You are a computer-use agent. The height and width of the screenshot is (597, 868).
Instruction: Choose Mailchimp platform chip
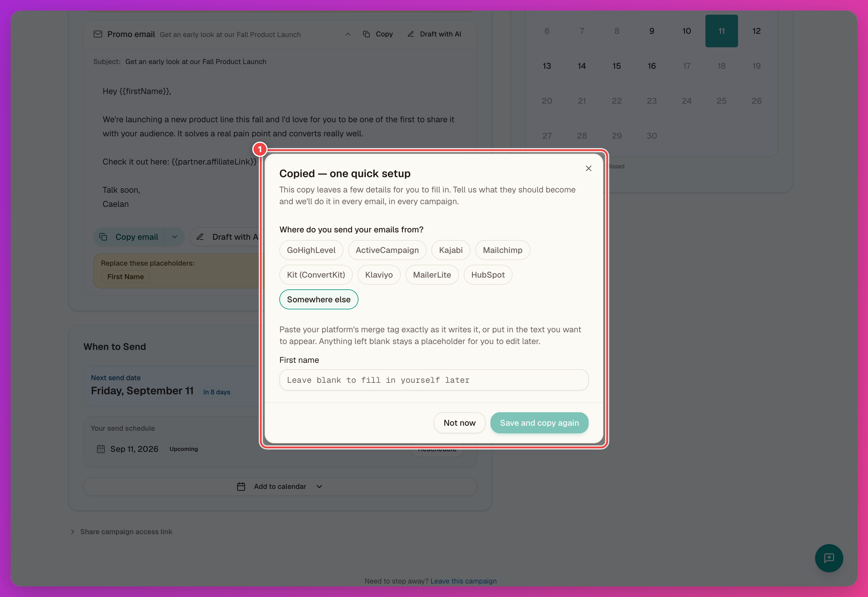coord(502,250)
